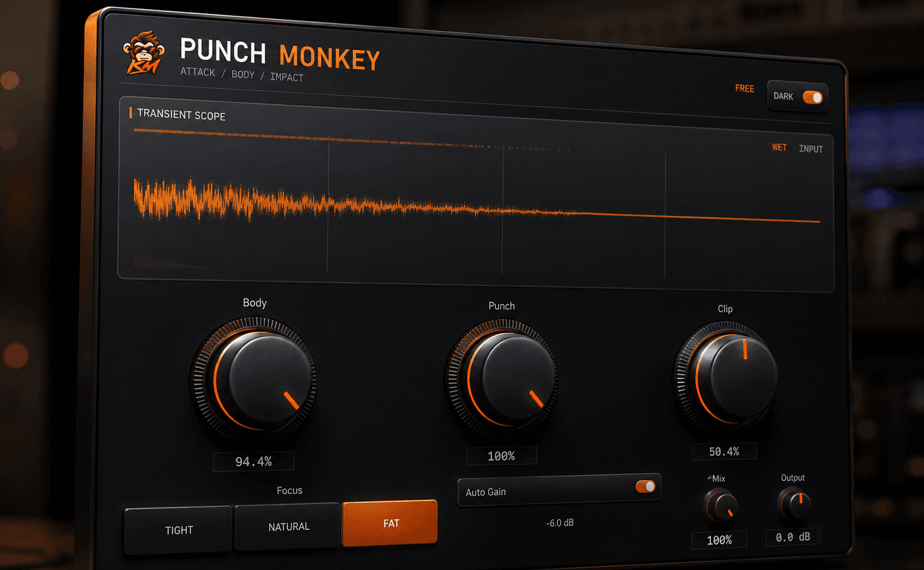The width and height of the screenshot is (924, 570).
Task: Click the ATTACK / BODY / IMPACT subtitle
Action: (x=242, y=74)
